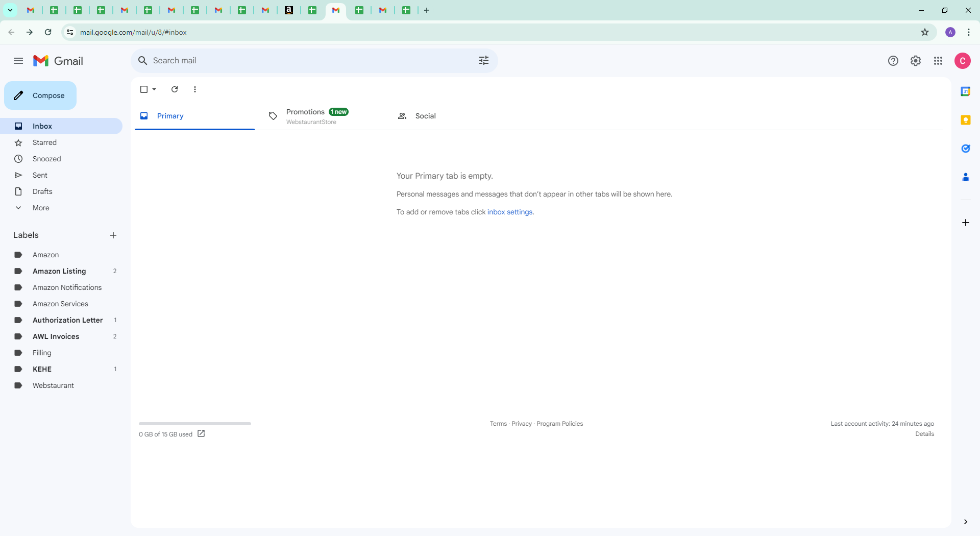Viewport: 980px width, 536px height.
Task: Open Chrome profile icon
Action: pos(950,32)
